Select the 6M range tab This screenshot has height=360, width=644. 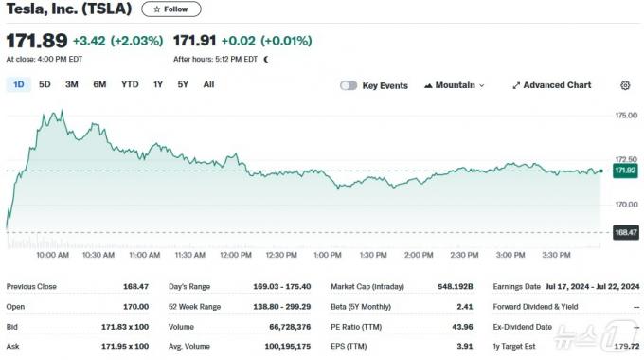(99, 84)
